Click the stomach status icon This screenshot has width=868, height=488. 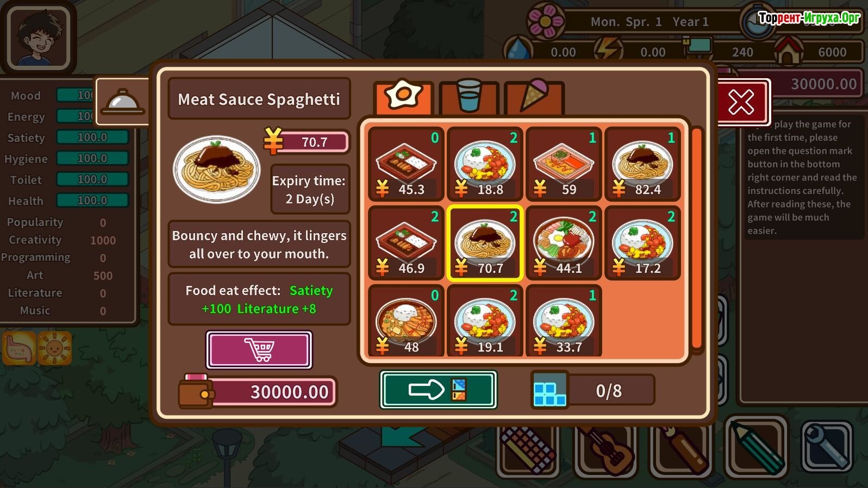(20, 348)
